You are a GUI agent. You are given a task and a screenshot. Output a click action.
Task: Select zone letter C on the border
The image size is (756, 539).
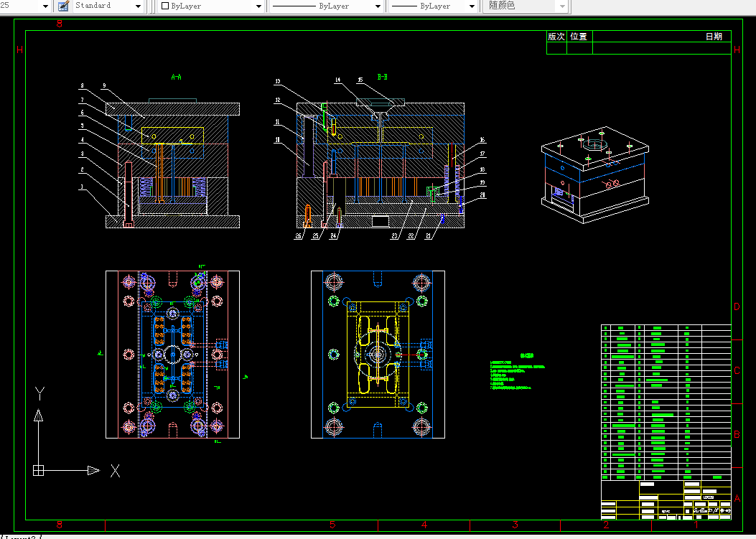(x=737, y=371)
